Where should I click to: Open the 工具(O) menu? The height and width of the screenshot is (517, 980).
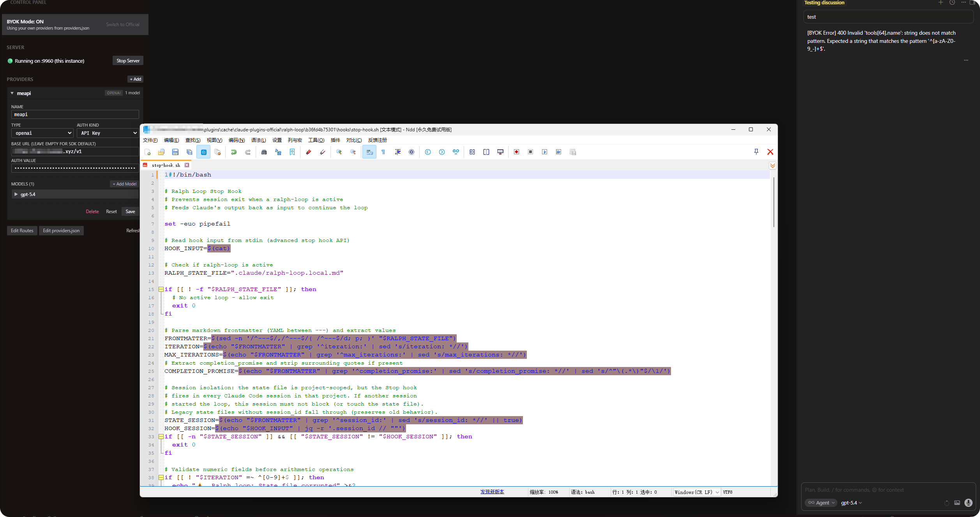(316, 140)
